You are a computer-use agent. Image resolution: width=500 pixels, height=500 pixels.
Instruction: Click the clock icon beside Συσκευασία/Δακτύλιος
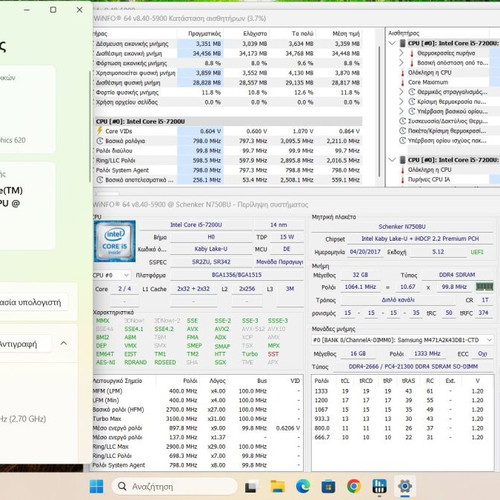pyautogui.click(x=403, y=121)
